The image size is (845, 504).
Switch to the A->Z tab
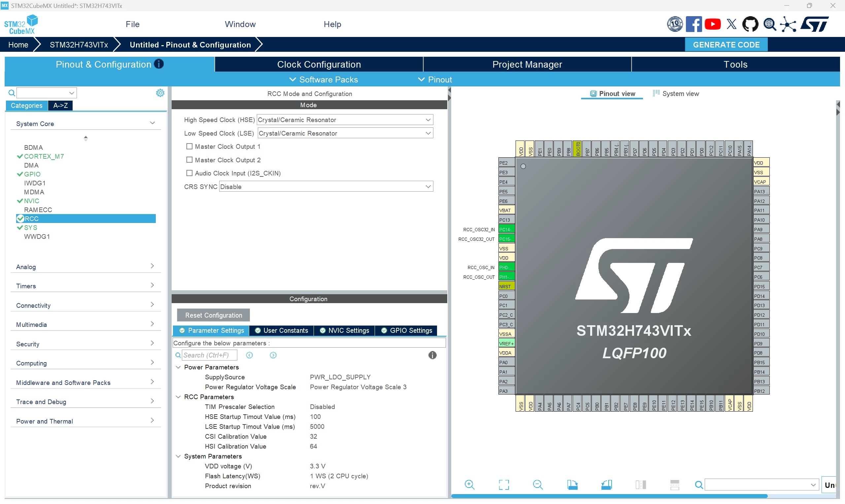pyautogui.click(x=60, y=105)
